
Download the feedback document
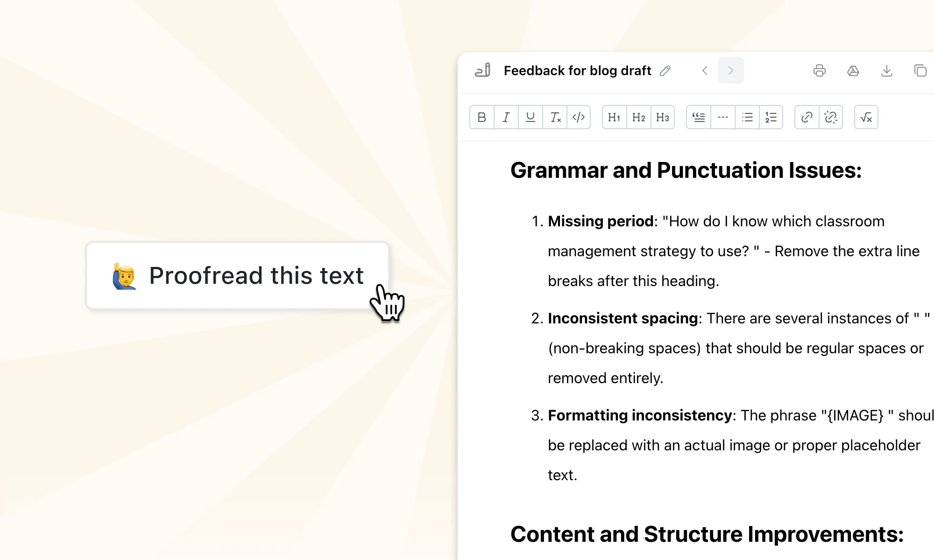coord(887,70)
